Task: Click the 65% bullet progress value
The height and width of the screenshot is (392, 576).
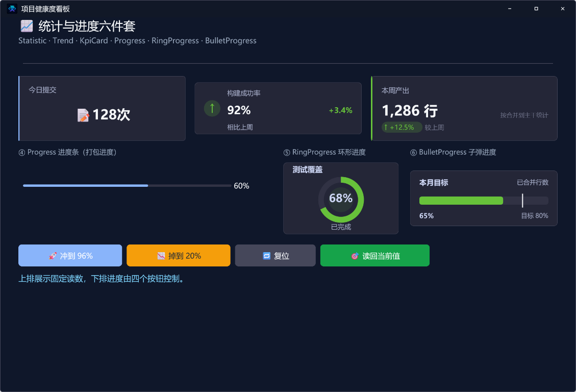Action: [x=427, y=216]
